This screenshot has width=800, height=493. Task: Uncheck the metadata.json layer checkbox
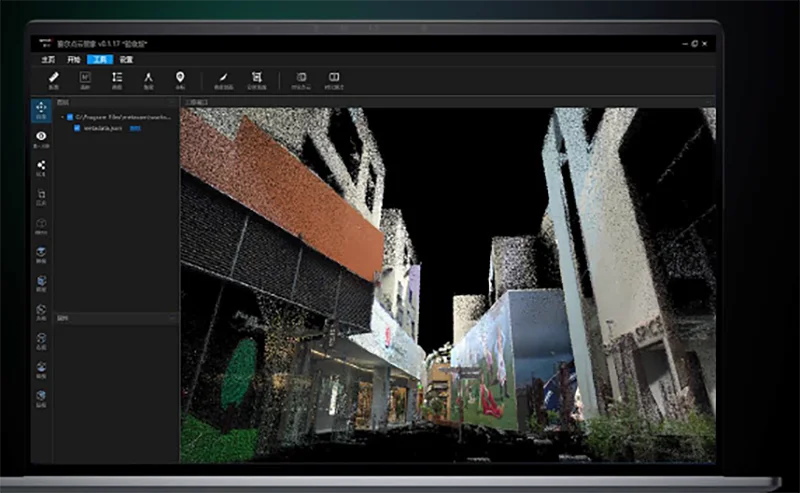pos(77,128)
